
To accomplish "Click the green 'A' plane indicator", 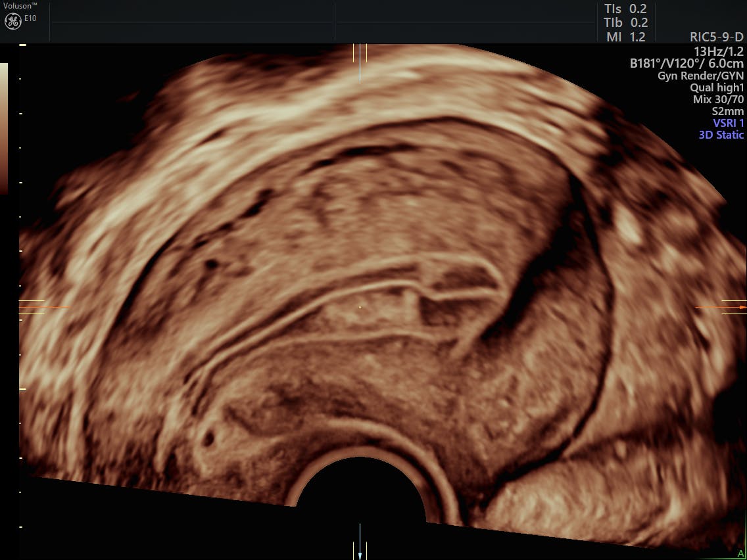I will [740, 554].
